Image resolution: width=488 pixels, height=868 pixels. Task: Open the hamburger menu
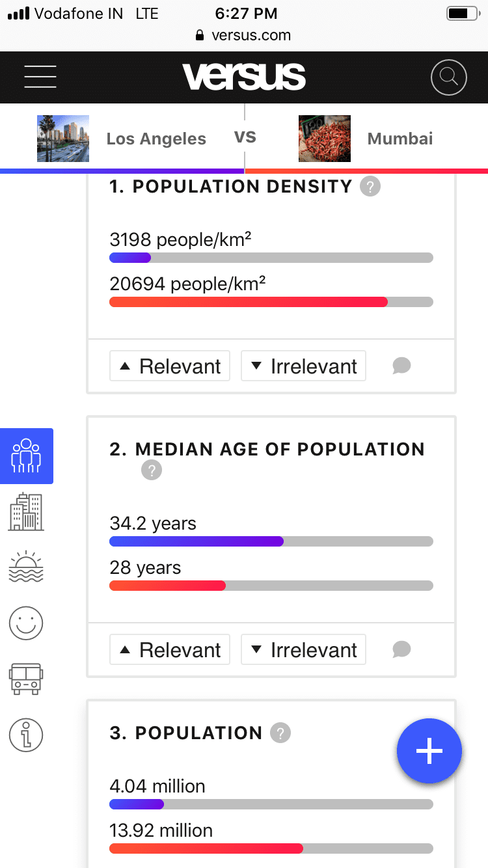[x=40, y=77]
